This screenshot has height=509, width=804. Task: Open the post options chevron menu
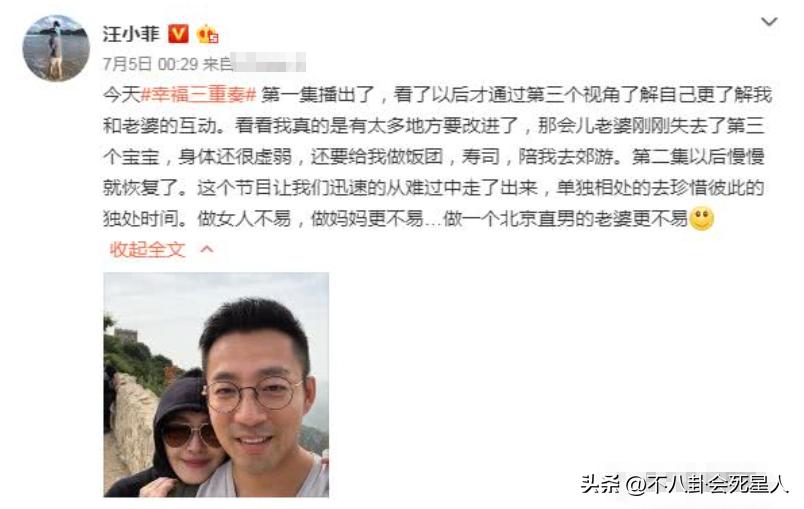pyautogui.click(x=769, y=22)
